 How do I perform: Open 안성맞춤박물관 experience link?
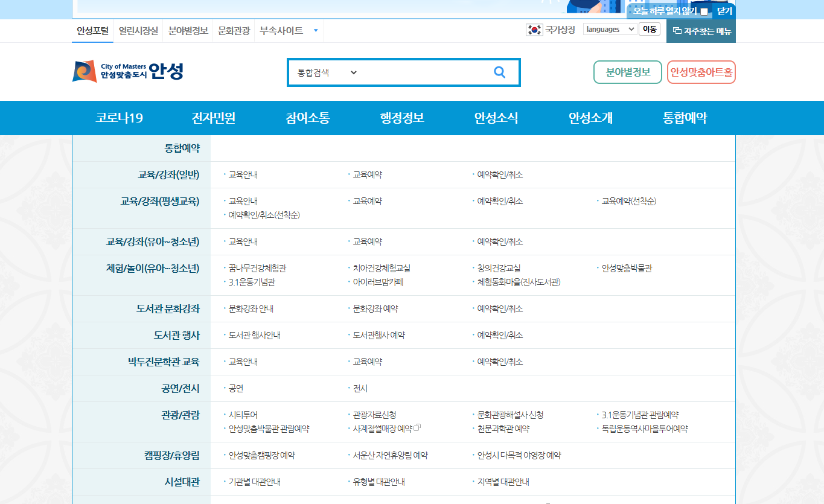pos(627,268)
